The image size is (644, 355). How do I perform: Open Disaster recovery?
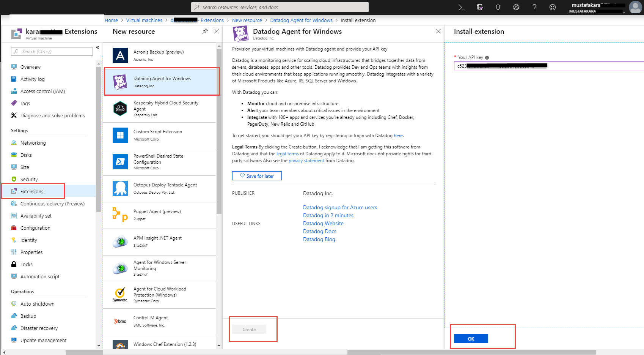pos(39,328)
